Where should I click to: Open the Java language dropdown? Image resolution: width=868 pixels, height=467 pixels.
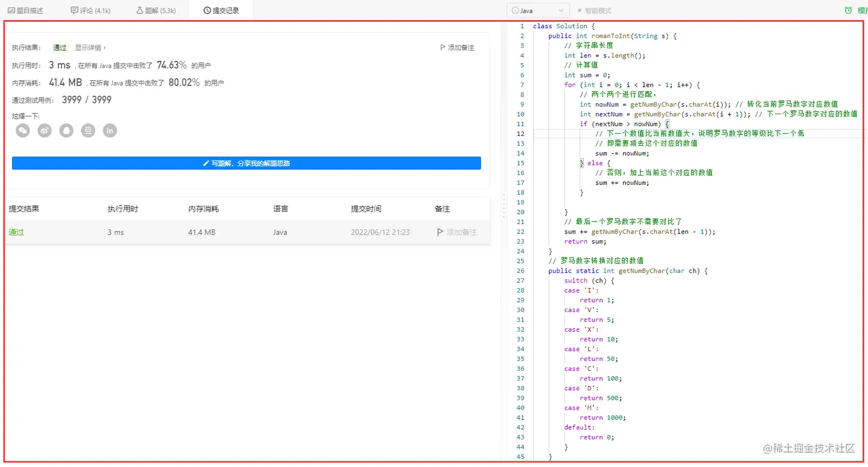(538, 10)
